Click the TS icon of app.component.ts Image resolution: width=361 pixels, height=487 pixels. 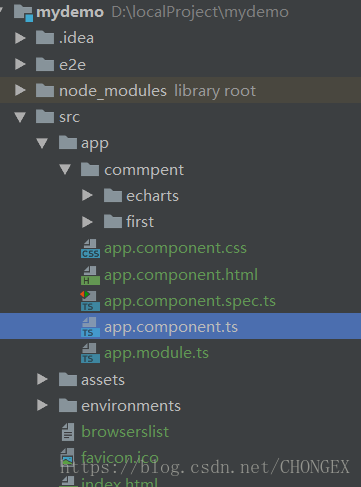tap(90, 327)
